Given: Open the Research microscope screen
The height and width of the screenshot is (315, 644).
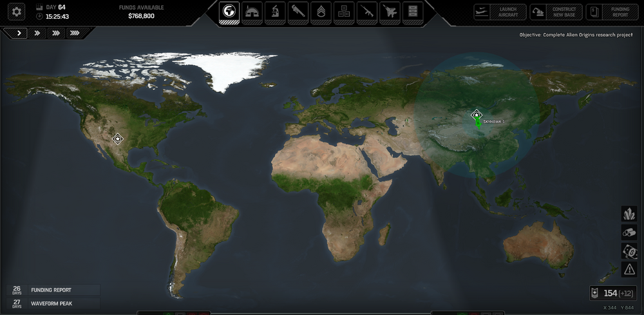Looking at the screenshot, I should point(275,11).
